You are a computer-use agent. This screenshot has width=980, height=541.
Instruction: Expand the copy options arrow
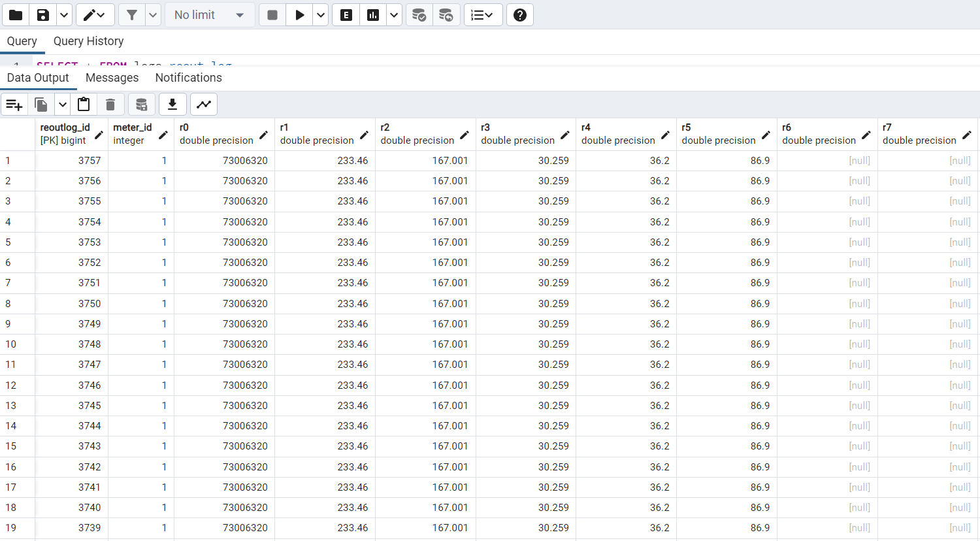point(63,105)
